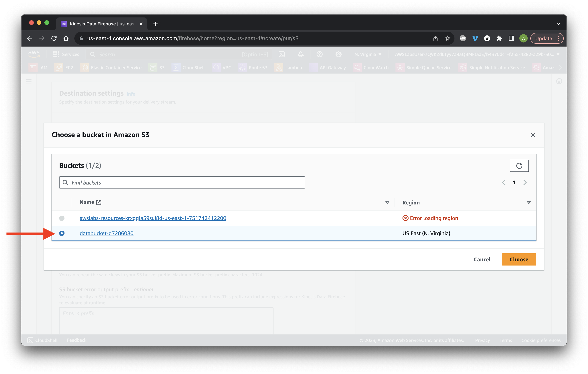Open the VPC favorites shortcut
Screen dimensions: 588x374
pyautogui.click(x=222, y=68)
